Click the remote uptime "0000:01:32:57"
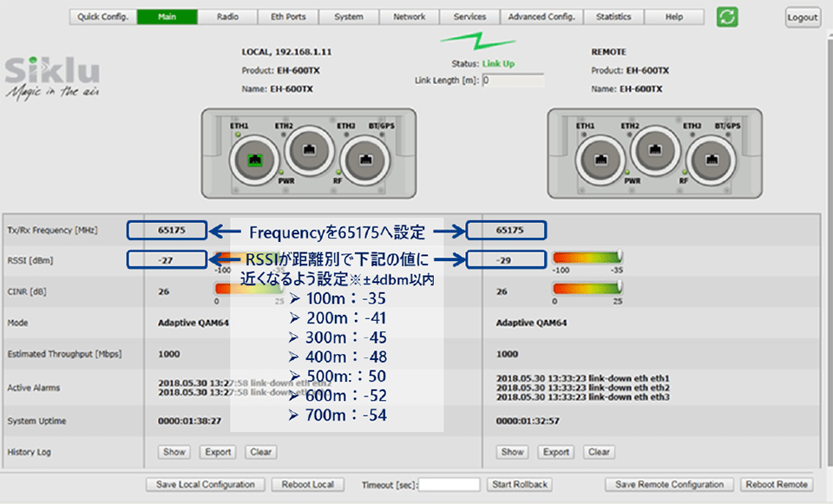Image resolution: width=833 pixels, height=504 pixels. (528, 421)
